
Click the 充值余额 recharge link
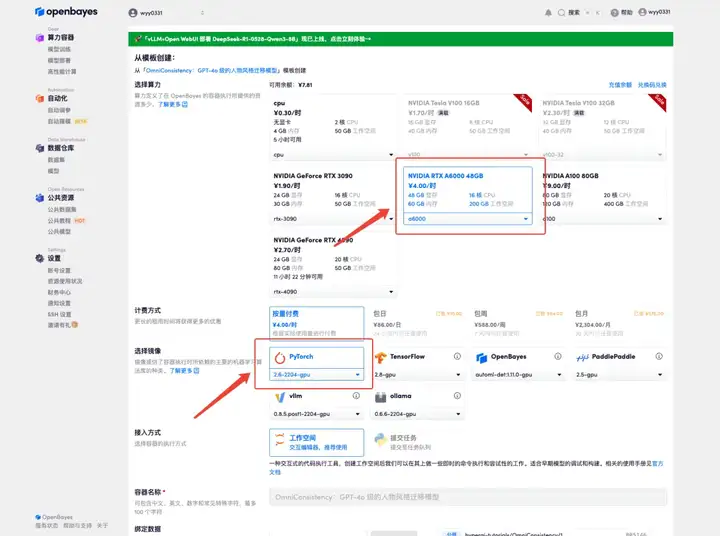tap(620, 85)
